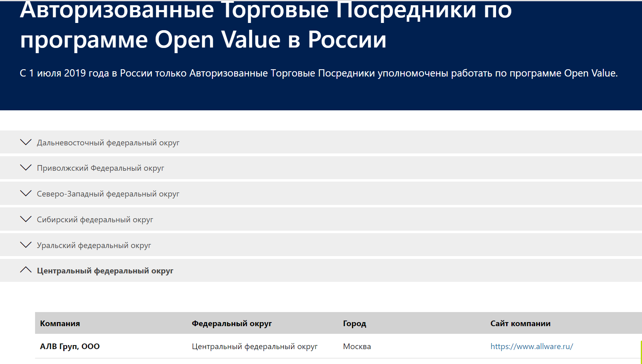The width and height of the screenshot is (642, 364).
Task: Click the Приволжский Федеральный округ section label
Action: 100,168
